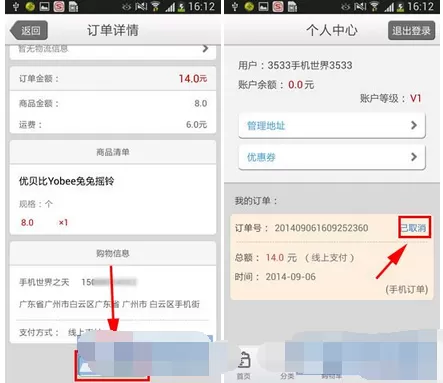Tap the account level V1
The width and height of the screenshot is (443, 383).
[416, 98]
